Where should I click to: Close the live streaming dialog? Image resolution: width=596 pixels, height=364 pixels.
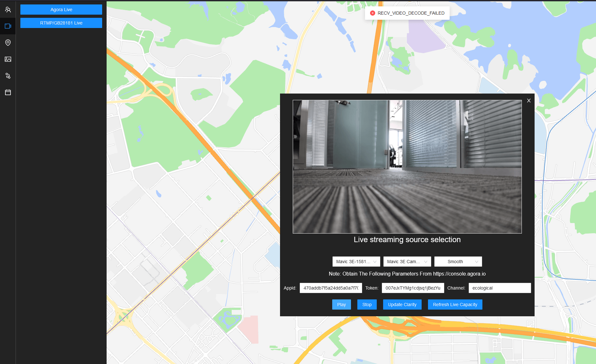(x=529, y=101)
